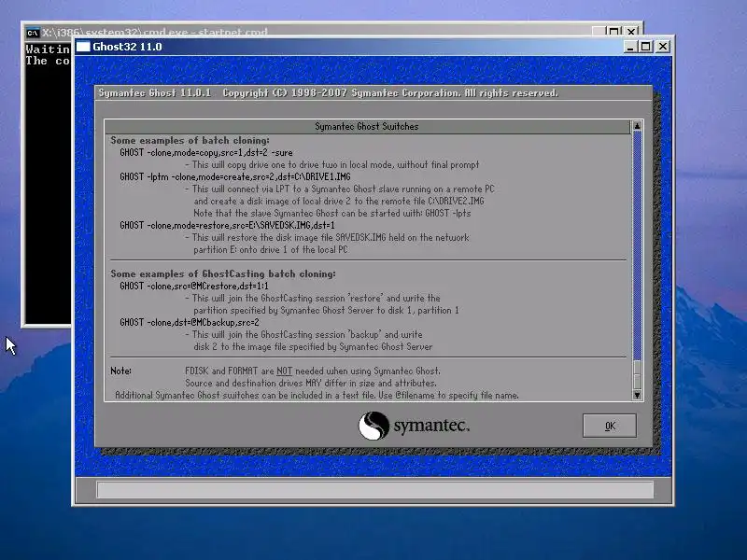Click the status bar field at bottom of Ghost32
The width and height of the screenshot is (747, 560).
click(375, 489)
